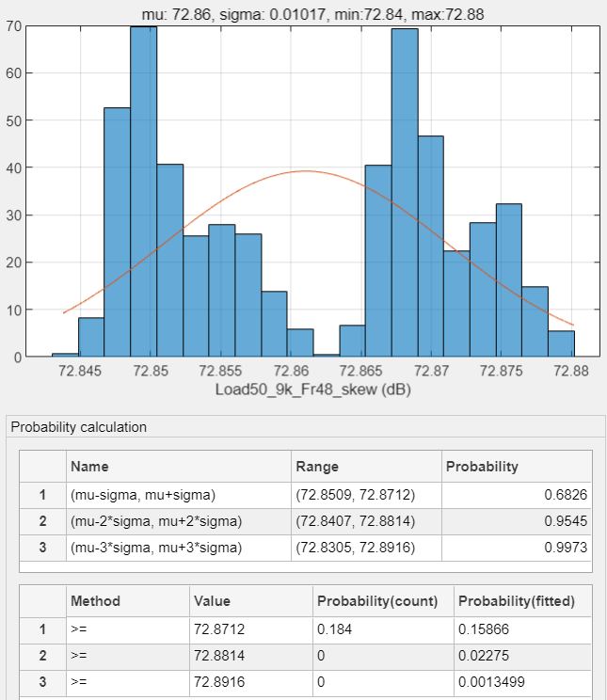Select value cell 72.8712
Image resolution: width=607 pixels, height=700 pixels.
pyautogui.click(x=251, y=629)
